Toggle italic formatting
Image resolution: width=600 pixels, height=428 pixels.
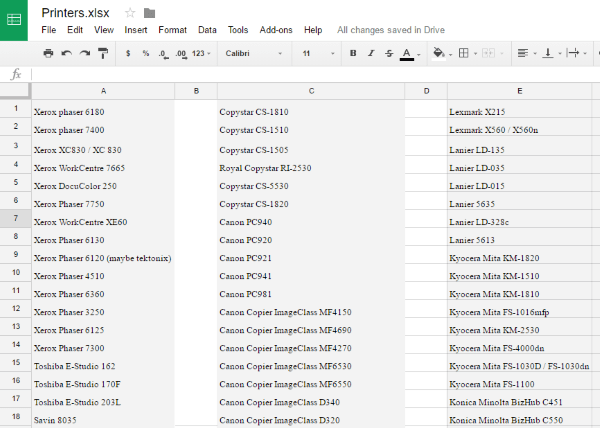tap(371, 53)
